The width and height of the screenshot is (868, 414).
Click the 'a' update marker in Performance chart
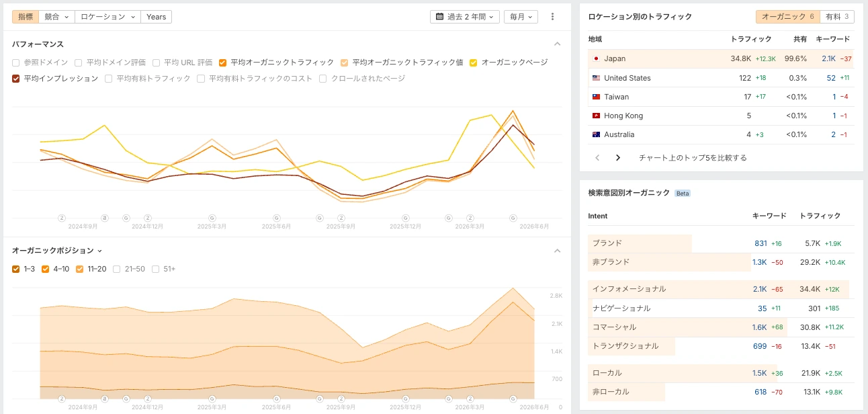[105, 218]
